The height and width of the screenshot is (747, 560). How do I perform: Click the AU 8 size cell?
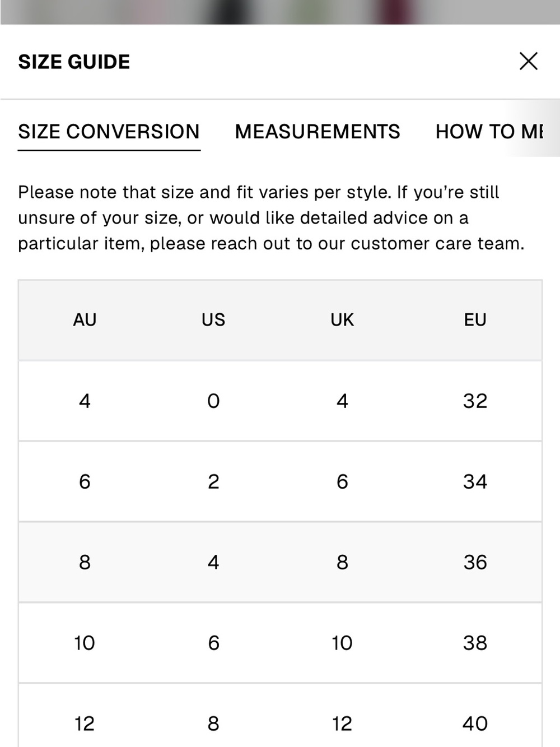[x=85, y=562]
